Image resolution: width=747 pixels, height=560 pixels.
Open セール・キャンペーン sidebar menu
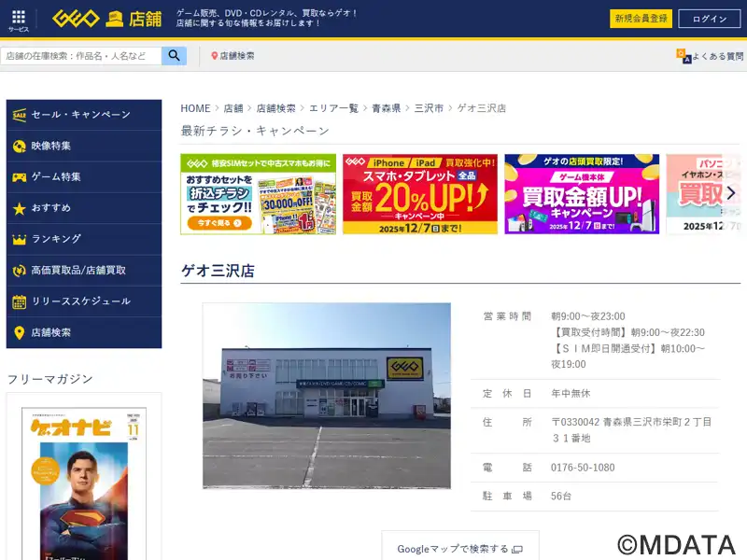coord(84,115)
